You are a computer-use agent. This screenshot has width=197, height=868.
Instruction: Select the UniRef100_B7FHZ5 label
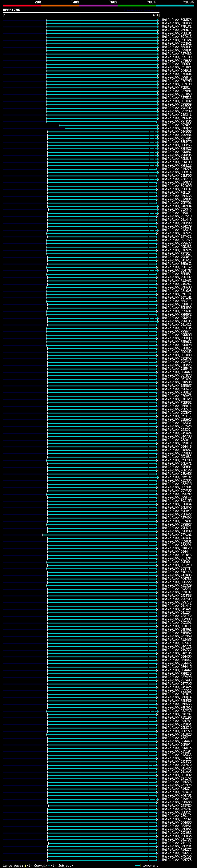[x=176, y=348]
